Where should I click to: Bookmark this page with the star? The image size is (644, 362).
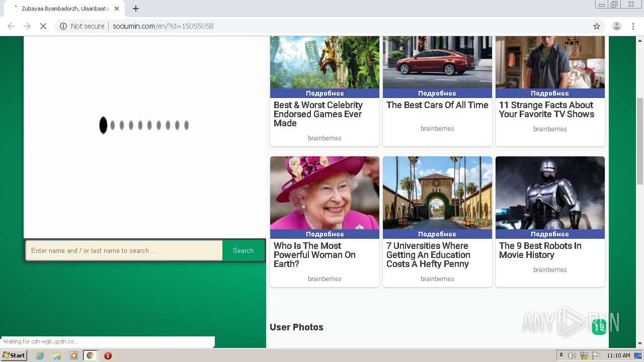coord(597,26)
